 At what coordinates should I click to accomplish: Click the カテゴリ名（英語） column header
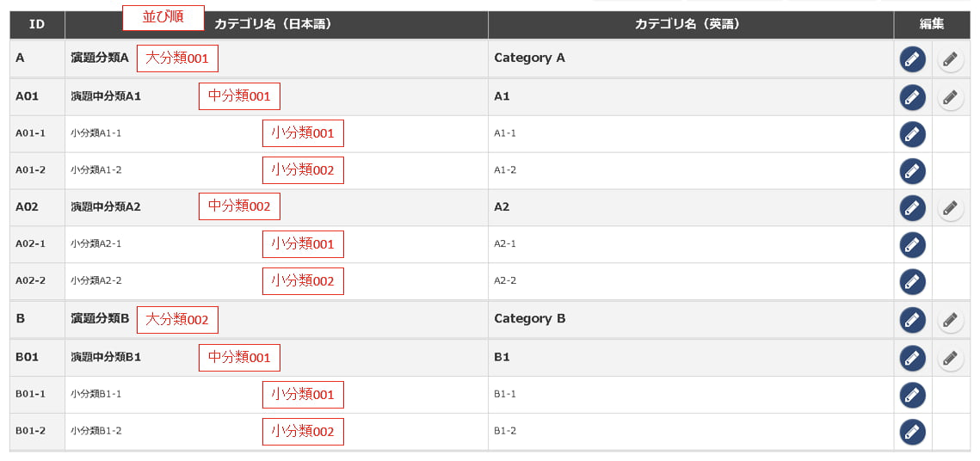click(690, 25)
